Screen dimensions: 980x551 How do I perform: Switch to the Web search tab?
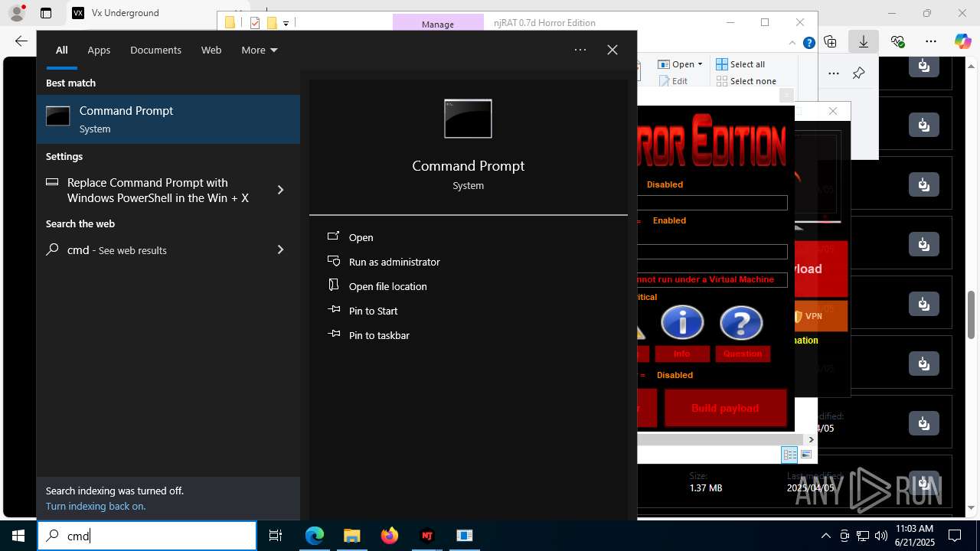[x=211, y=50]
